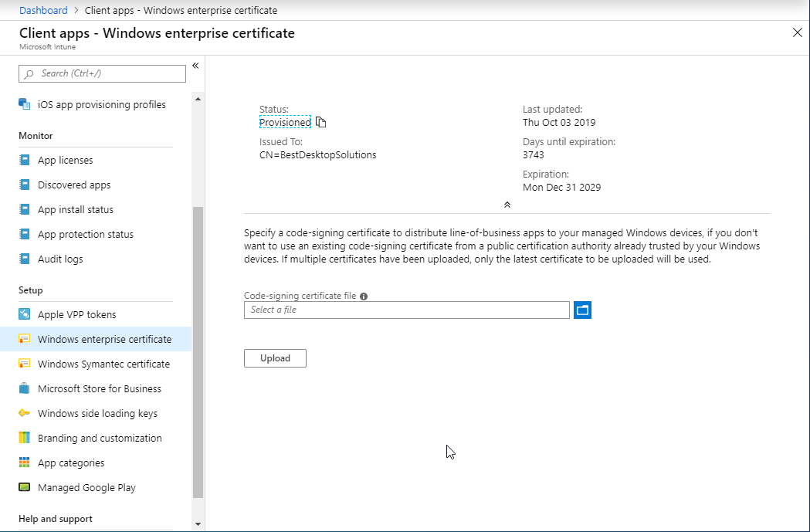The width and height of the screenshot is (810, 532).
Task: Click the Windows side loading keys key icon
Action: coord(25,413)
